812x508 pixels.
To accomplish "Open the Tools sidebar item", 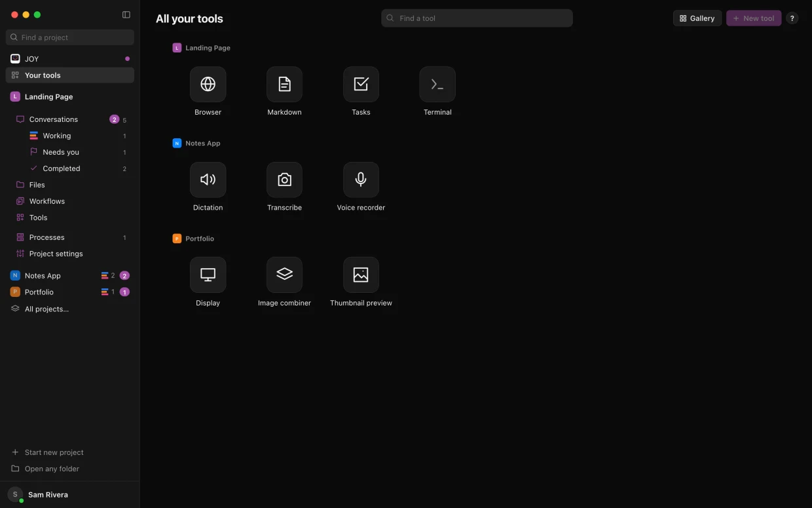I will tap(70, 218).
